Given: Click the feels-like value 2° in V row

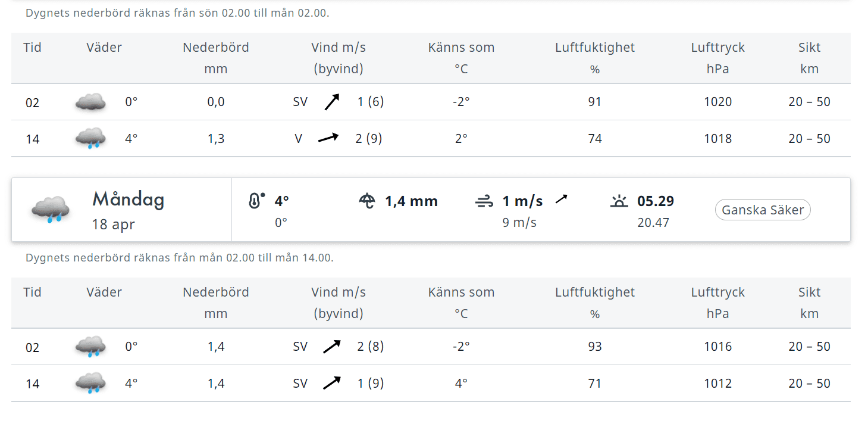Looking at the screenshot, I should click(461, 139).
